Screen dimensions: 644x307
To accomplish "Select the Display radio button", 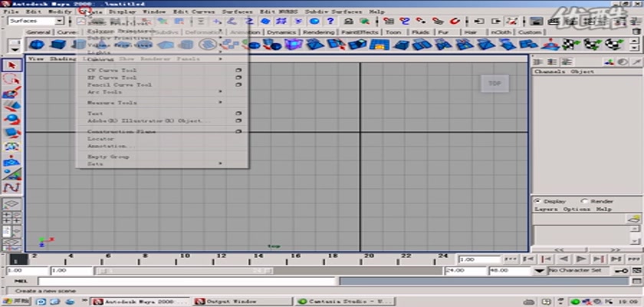I will tap(537, 201).
